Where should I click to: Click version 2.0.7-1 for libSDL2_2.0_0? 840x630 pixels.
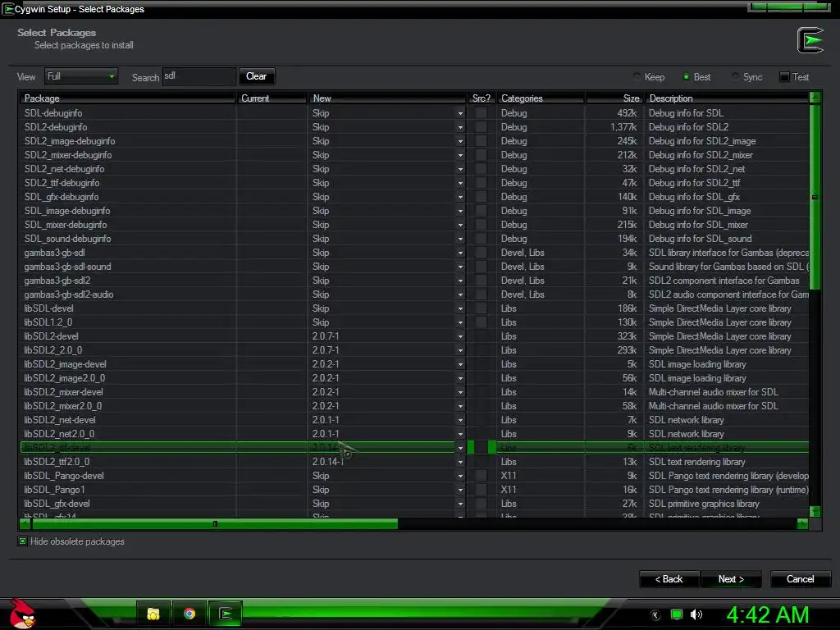click(326, 349)
